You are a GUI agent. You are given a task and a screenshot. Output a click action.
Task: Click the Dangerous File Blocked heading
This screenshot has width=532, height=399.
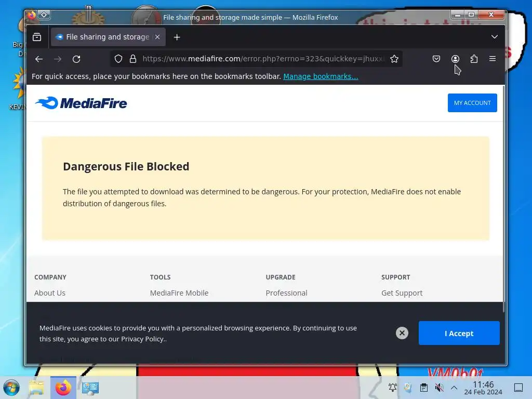tap(126, 167)
